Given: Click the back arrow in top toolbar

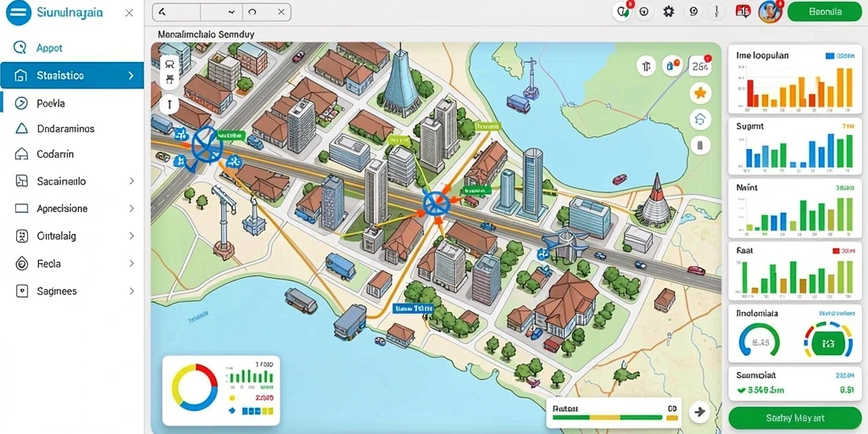Looking at the screenshot, I should tap(162, 11).
